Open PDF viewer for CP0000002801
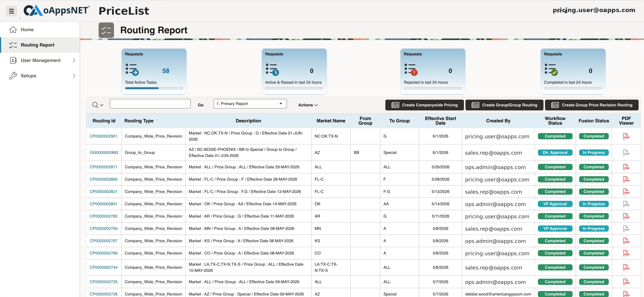The image size is (644, 297). pos(626,204)
